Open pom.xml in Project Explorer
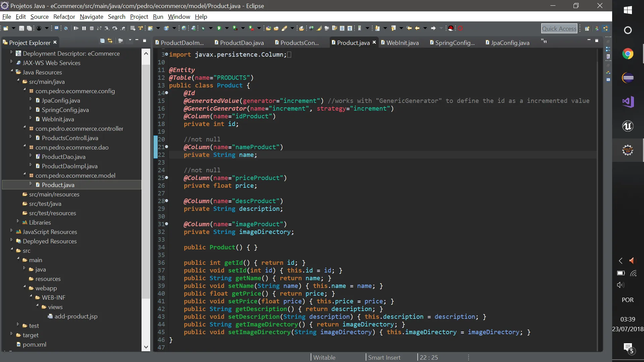Image resolution: width=644 pixels, height=362 pixels. click(x=34, y=345)
